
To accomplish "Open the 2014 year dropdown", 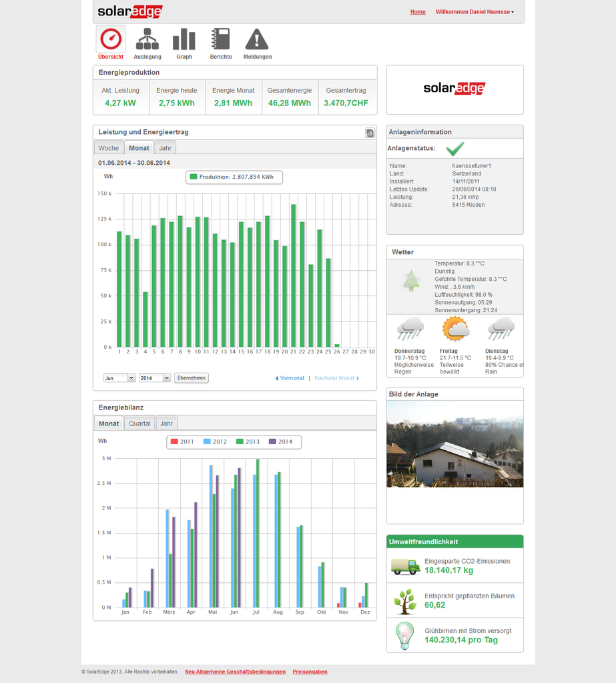I will pyautogui.click(x=155, y=378).
